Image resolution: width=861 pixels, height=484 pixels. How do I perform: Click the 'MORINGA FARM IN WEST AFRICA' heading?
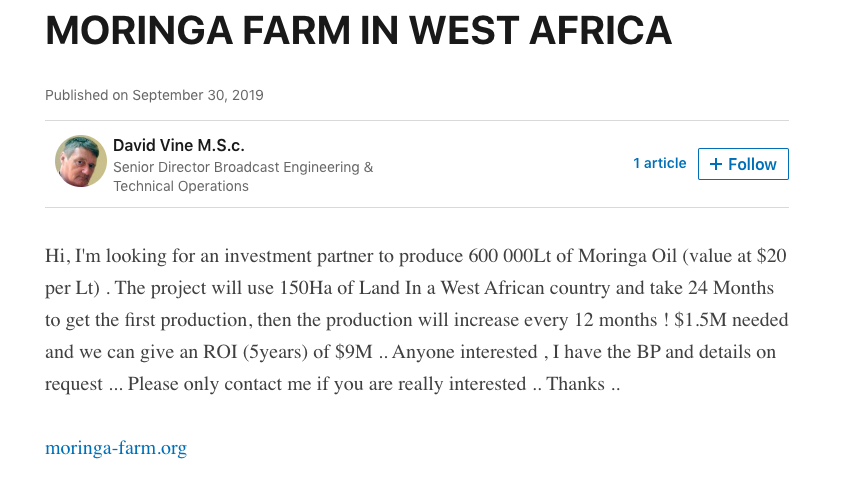point(359,30)
